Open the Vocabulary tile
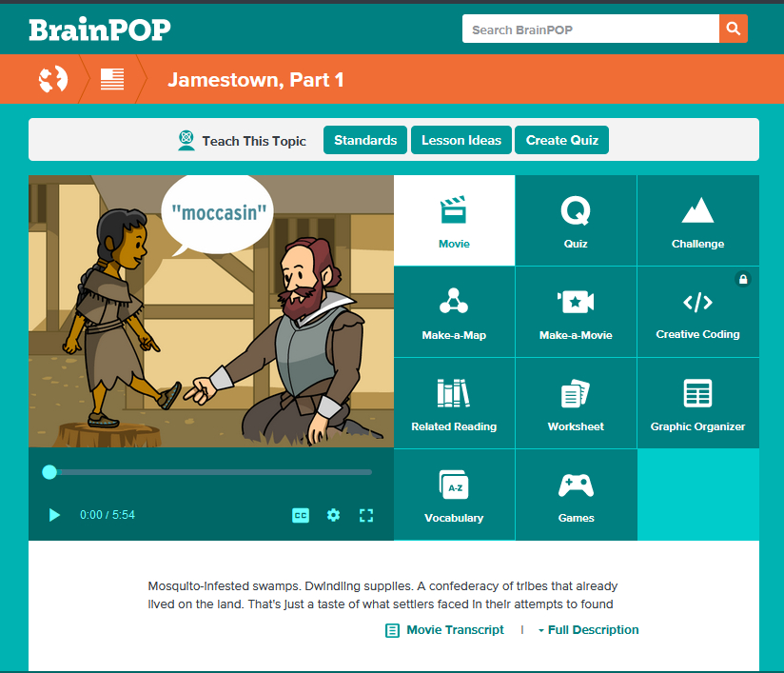The image size is (784, 673). (454, 495)
